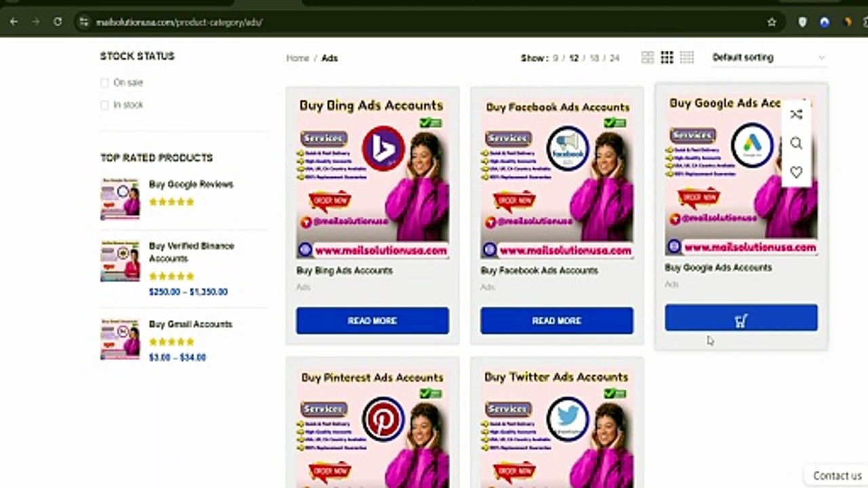Screen dimensions: 868x488
Task: Switch to the three-column grid view
Action: pos(667,58)
